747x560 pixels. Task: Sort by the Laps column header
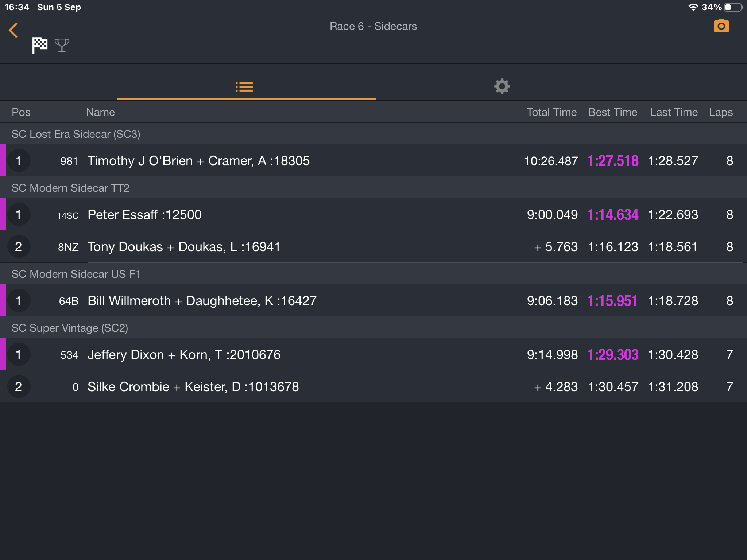tap(721, 112)
